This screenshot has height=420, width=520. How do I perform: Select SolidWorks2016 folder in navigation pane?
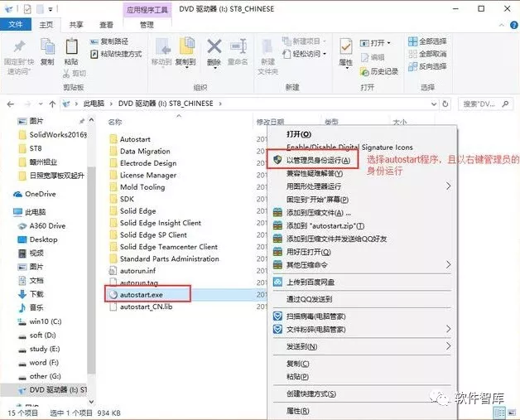coord(53,135)
